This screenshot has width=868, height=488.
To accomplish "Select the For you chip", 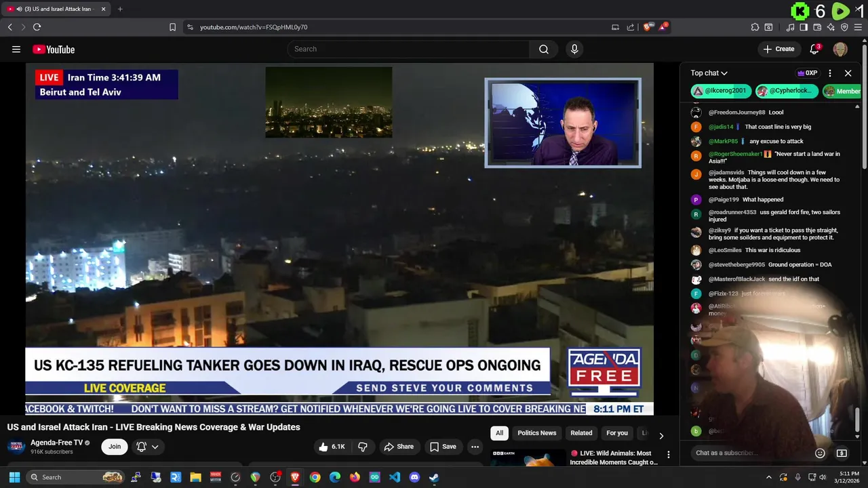I will (617, 433).
